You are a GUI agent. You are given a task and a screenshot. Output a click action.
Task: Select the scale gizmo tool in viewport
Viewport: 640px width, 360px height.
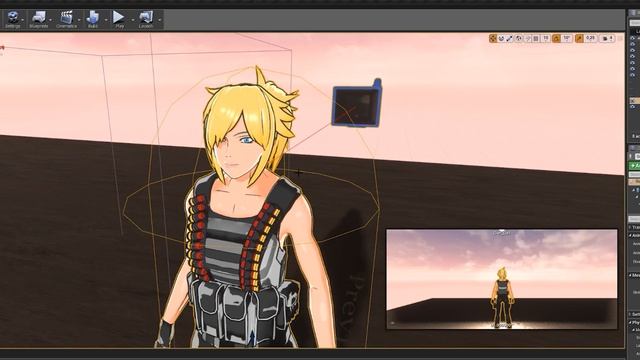(509, 38)
